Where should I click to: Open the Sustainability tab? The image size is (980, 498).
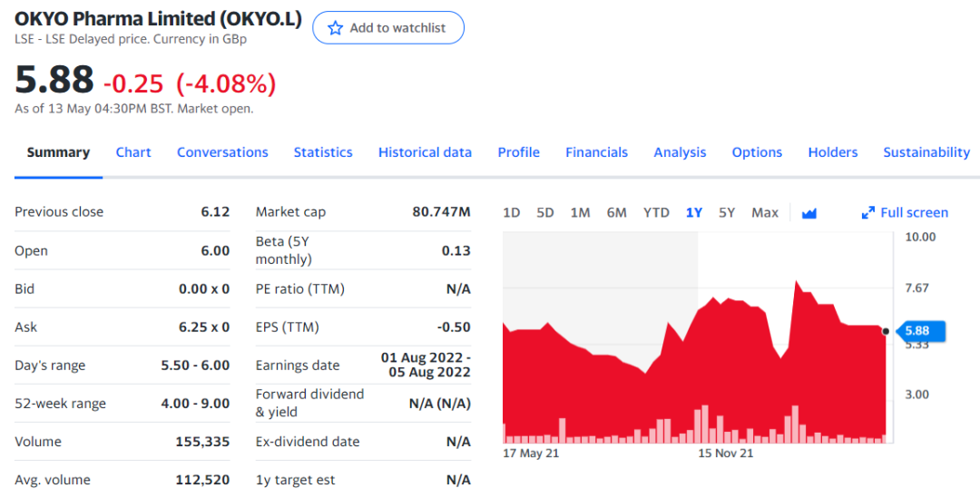click(x=926, y=152)
